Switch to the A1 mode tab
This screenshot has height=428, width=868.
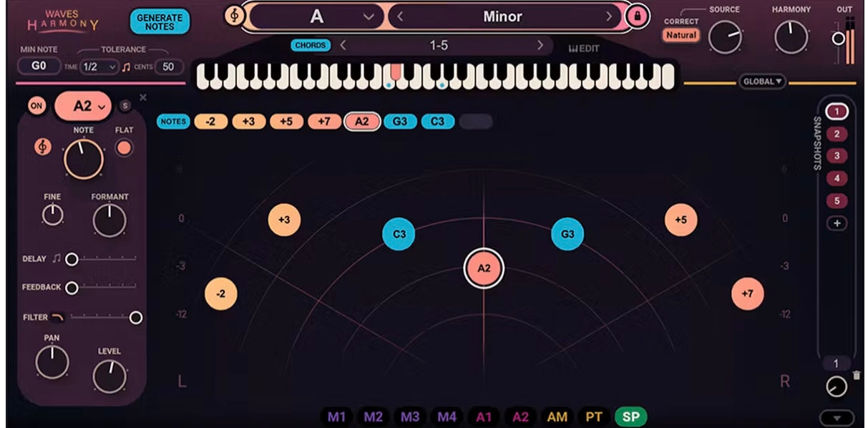(484, 416)
